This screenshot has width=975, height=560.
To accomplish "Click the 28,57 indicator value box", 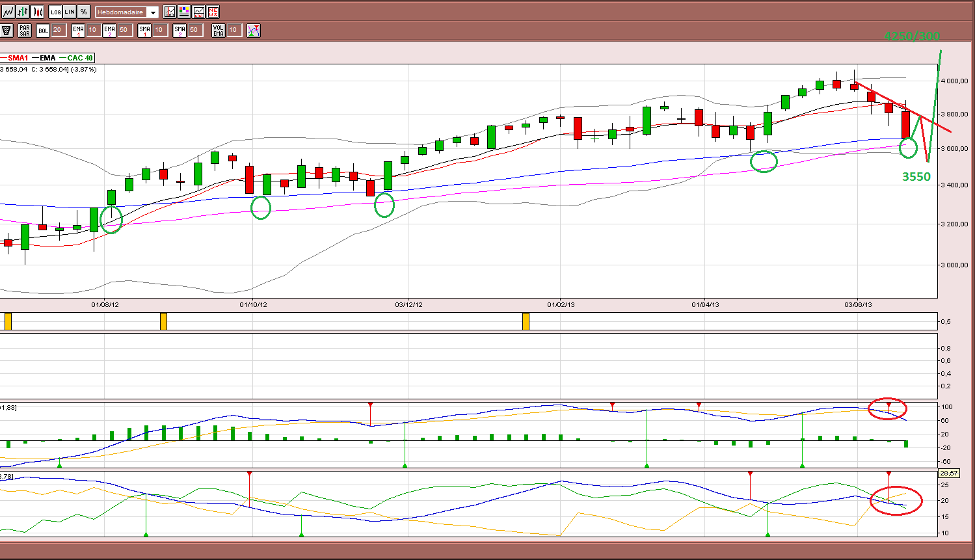I will 949,473.
